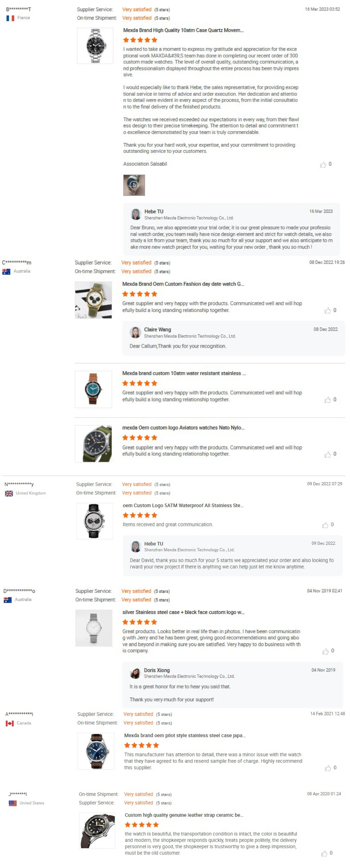Open 'silver Stainless steel case + black face' link
This screenshot has height=868, width=350.
(184, 612)
